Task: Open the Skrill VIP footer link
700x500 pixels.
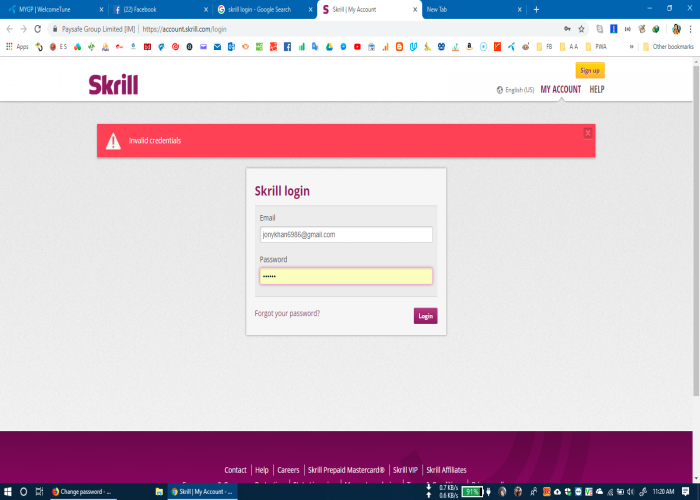Action: 405,470
